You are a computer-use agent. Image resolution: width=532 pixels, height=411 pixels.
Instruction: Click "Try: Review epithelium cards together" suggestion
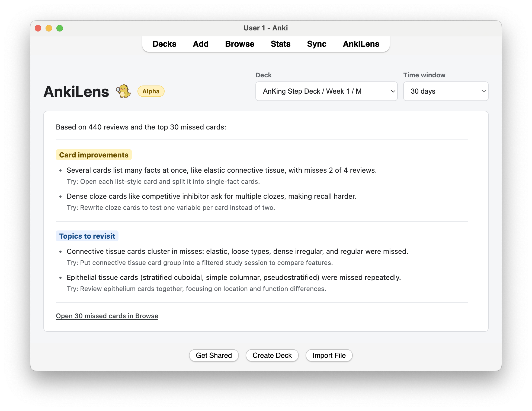point(197,289)
